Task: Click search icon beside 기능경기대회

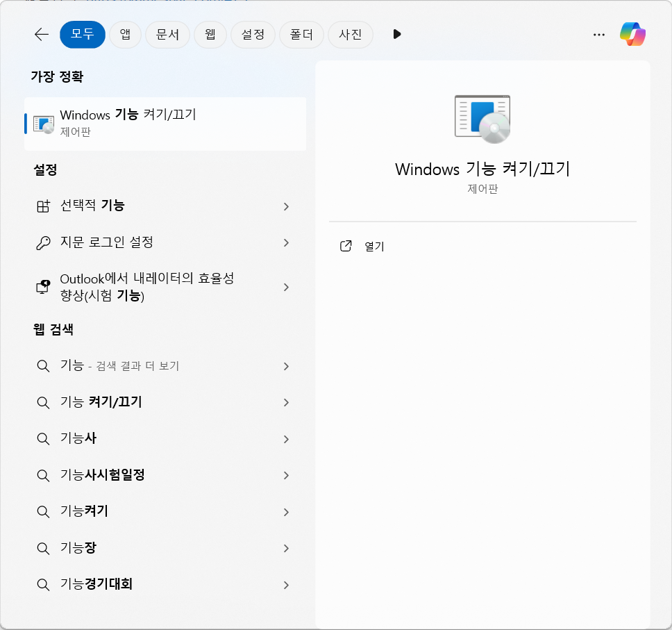Action: coord(43,585)
